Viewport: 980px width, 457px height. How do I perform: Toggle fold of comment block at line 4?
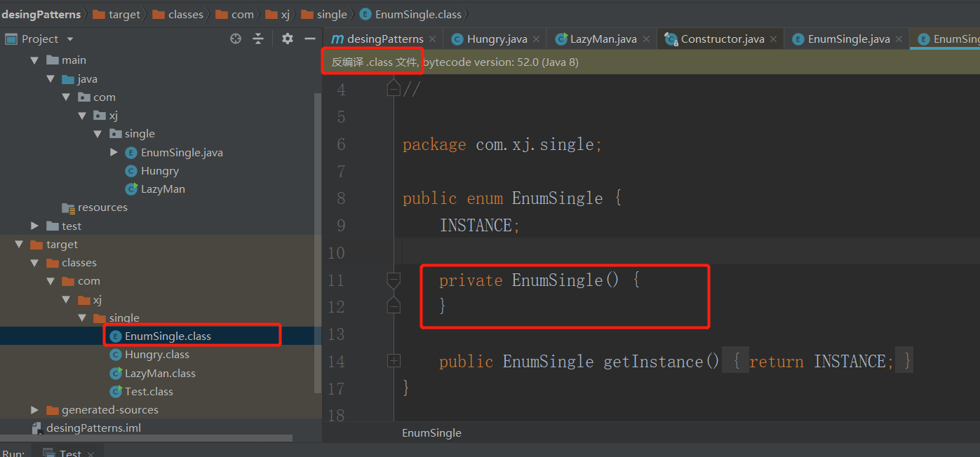[x=394, y=89]
